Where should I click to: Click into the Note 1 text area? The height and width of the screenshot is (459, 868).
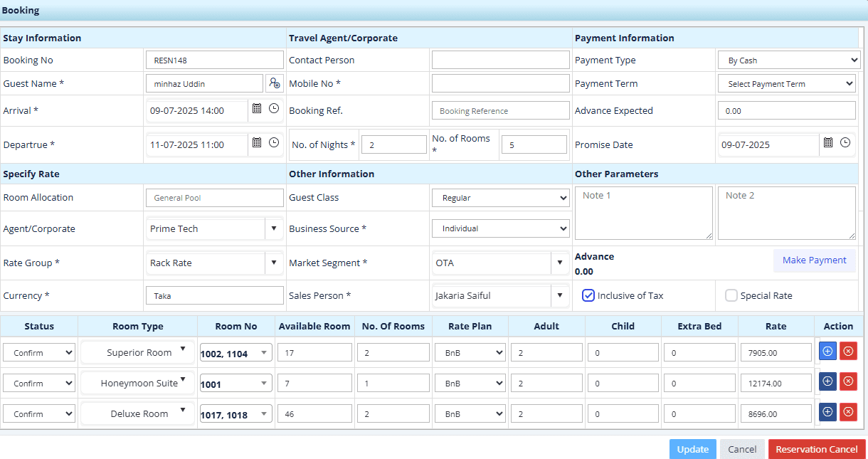tap(643, 213)
